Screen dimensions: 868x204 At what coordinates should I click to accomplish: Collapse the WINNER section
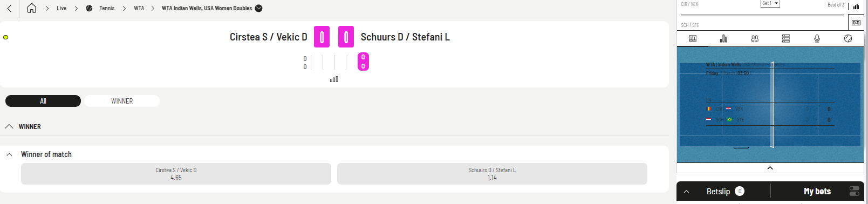[9, 126]
